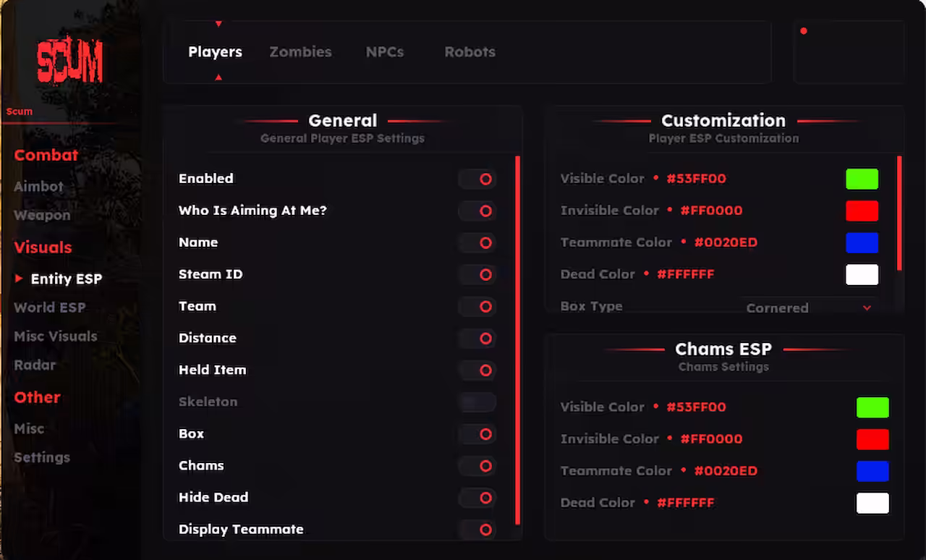Toggle the Distance setting

pos(477,338)
